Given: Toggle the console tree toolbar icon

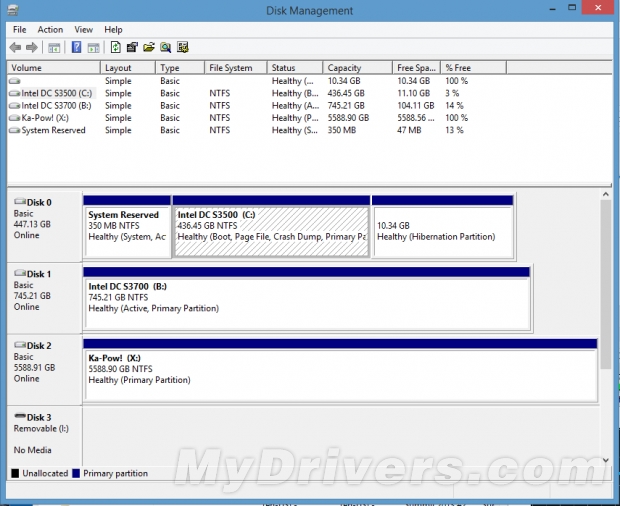Looking at the screenshot, I should (54, 48).
